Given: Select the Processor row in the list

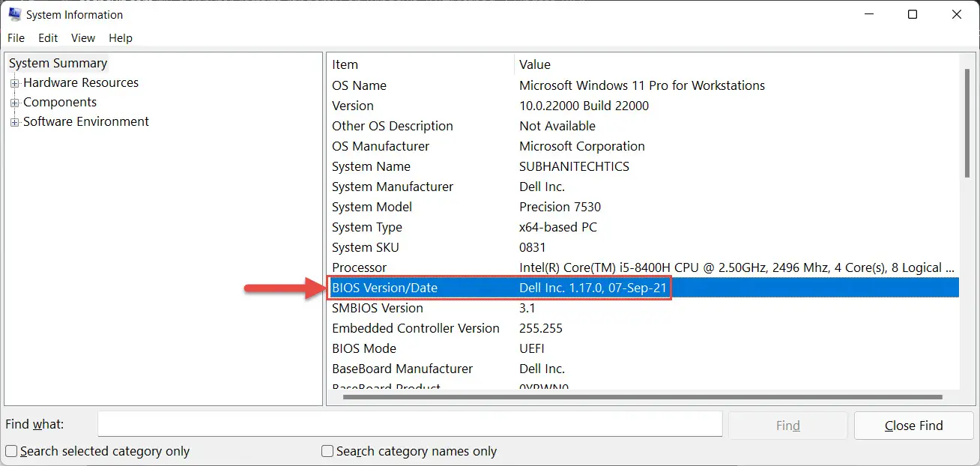Looking at the screenshot, I should point(450,267).
